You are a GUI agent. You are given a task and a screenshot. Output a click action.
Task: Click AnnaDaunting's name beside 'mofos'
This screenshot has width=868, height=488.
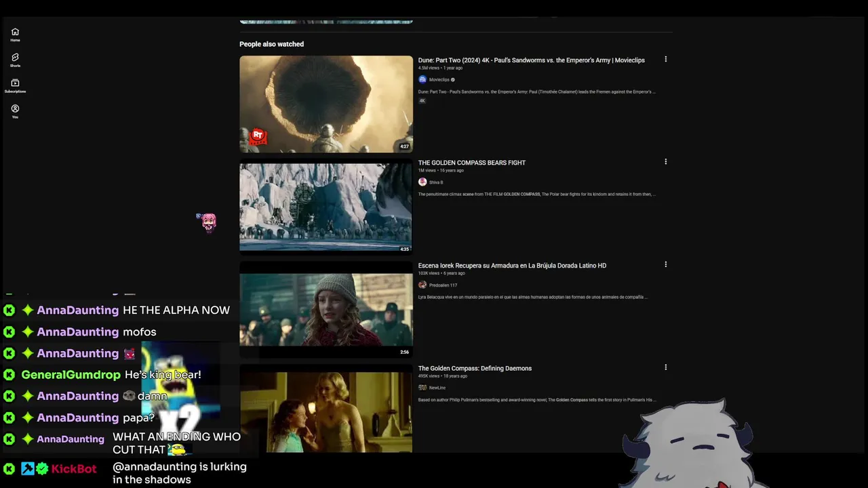(78, 332)
